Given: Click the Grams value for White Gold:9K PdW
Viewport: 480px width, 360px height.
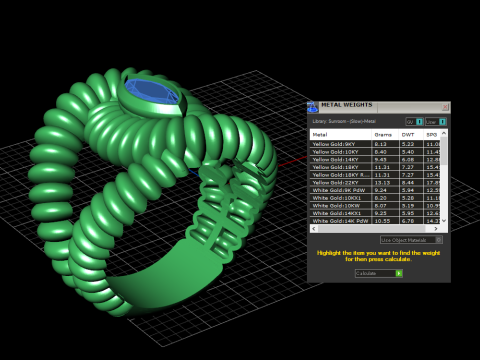Looking at the screenshot, I should (381, 190).
